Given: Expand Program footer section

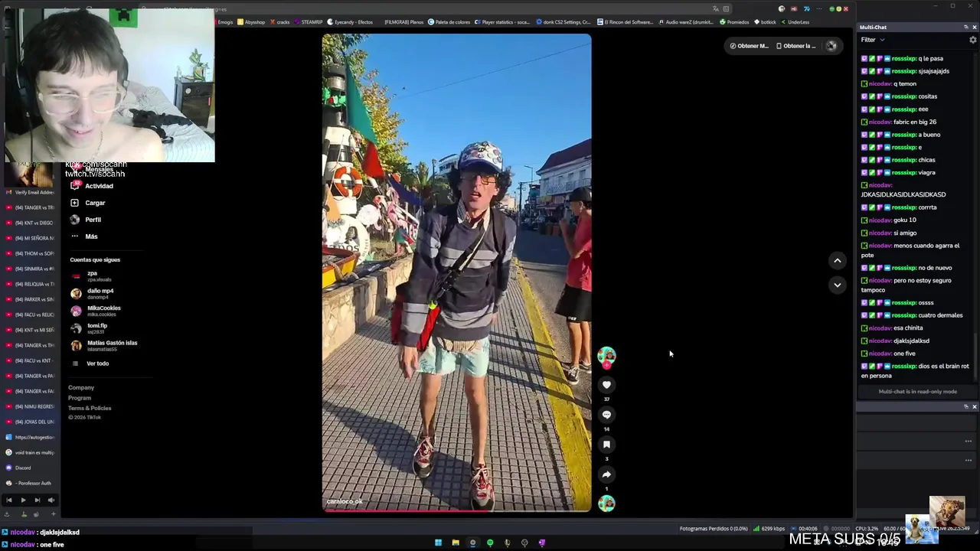Looking at the screenshot, I should [80, 398].
